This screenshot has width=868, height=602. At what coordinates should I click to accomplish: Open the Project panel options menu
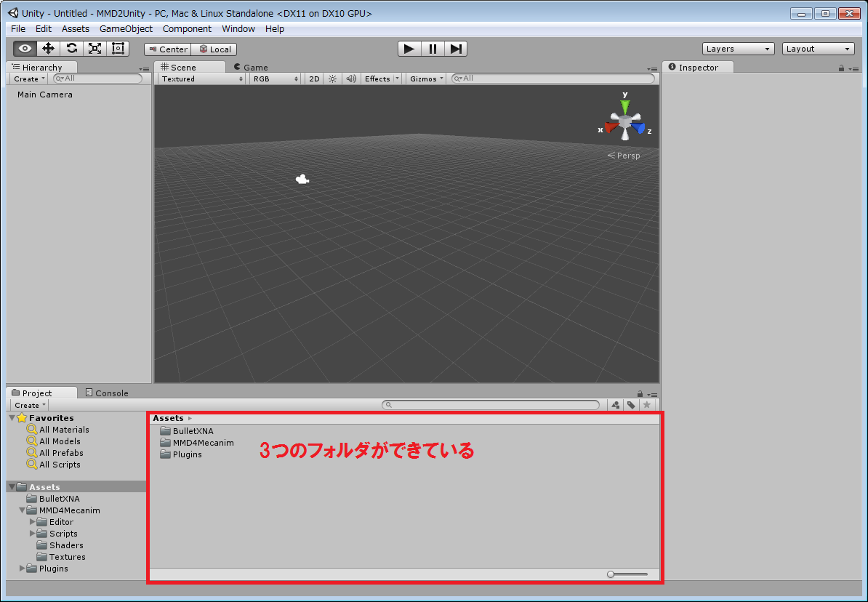(653, 394)
